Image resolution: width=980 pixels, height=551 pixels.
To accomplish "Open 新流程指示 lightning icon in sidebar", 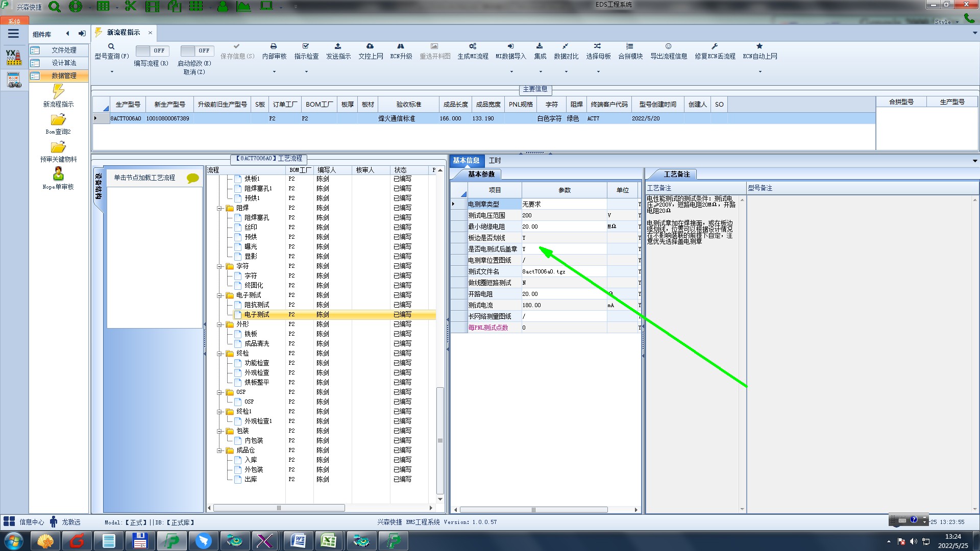I will (x=58, y=92).
